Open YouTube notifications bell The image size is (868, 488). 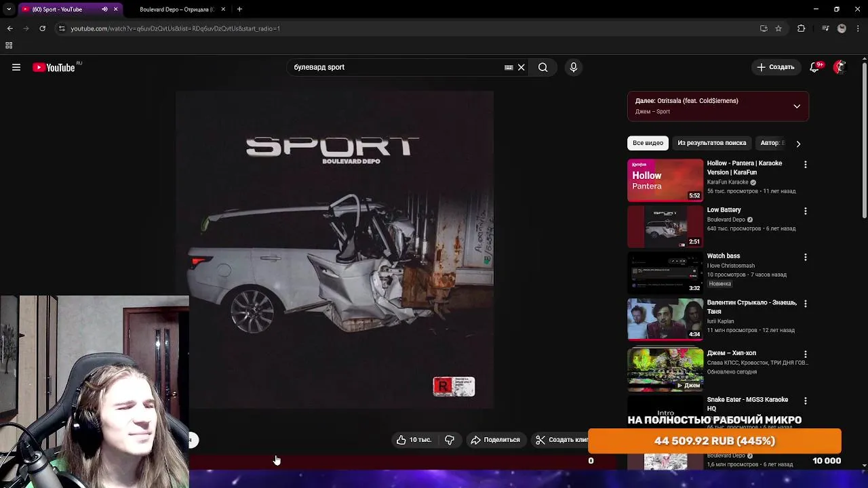point(814,67)
